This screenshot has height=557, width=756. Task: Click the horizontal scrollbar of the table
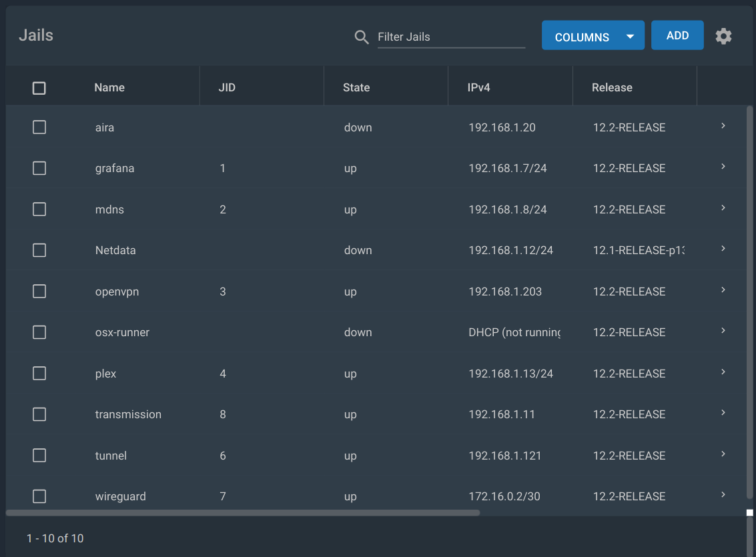pyautogui.click(x=243, y=513)
